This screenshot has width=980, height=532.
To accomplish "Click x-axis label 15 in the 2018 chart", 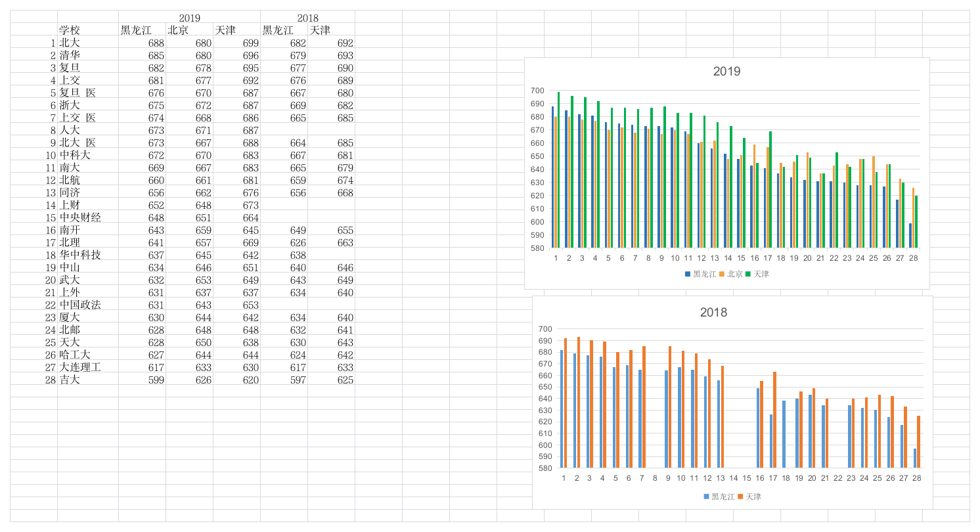I will point(747,478).
